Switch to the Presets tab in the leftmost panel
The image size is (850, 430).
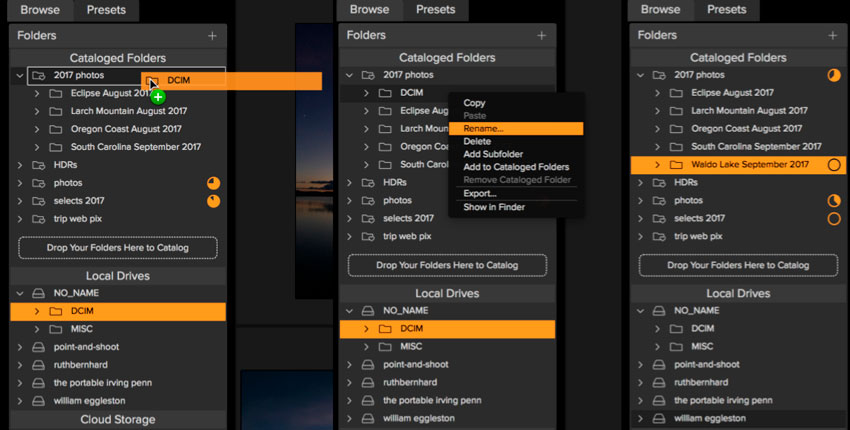106,10
